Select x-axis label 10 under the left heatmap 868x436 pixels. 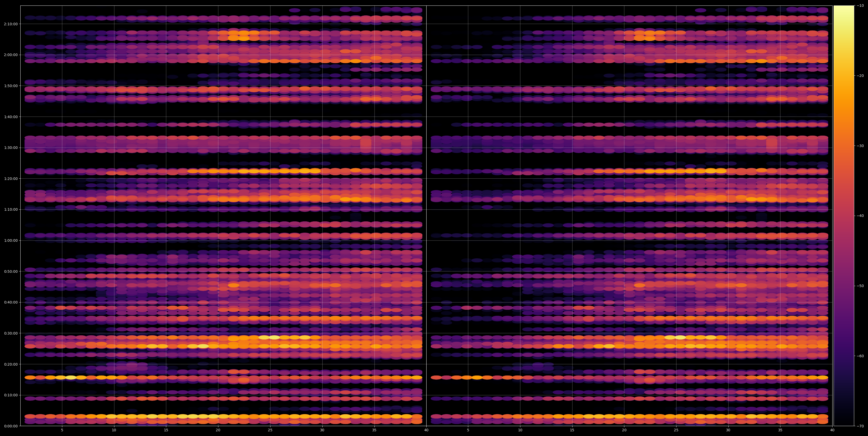point(114,430)
